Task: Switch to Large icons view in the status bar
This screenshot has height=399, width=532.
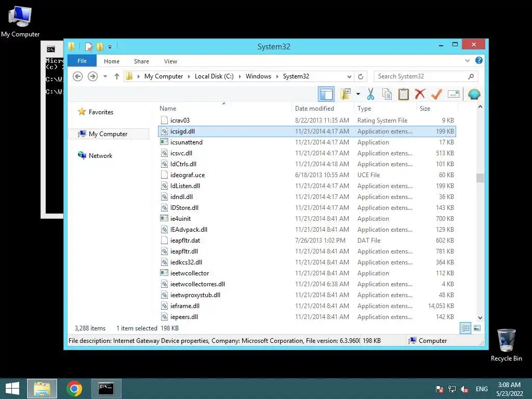Action: point(477,328)
